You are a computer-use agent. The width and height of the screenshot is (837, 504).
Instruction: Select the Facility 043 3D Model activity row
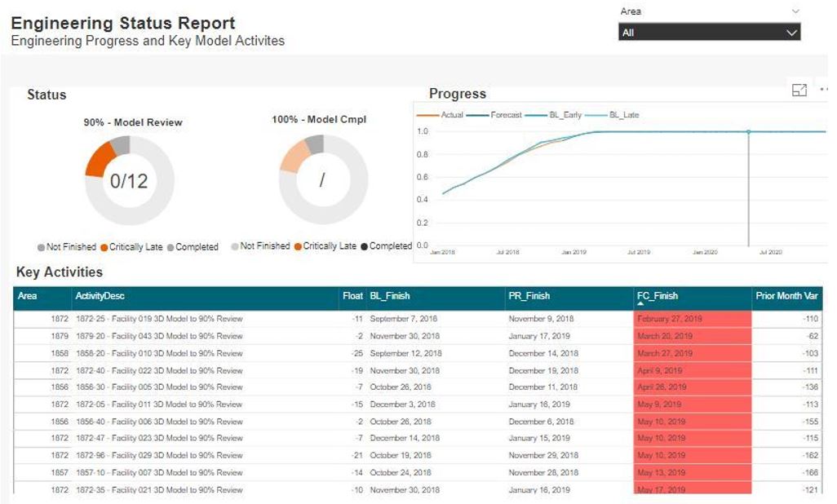159,336
